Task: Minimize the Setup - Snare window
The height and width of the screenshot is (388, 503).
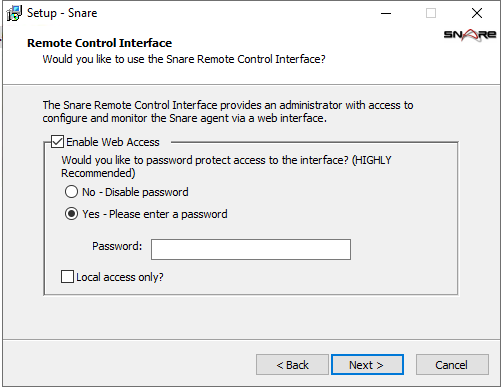Action: (386, 13)
